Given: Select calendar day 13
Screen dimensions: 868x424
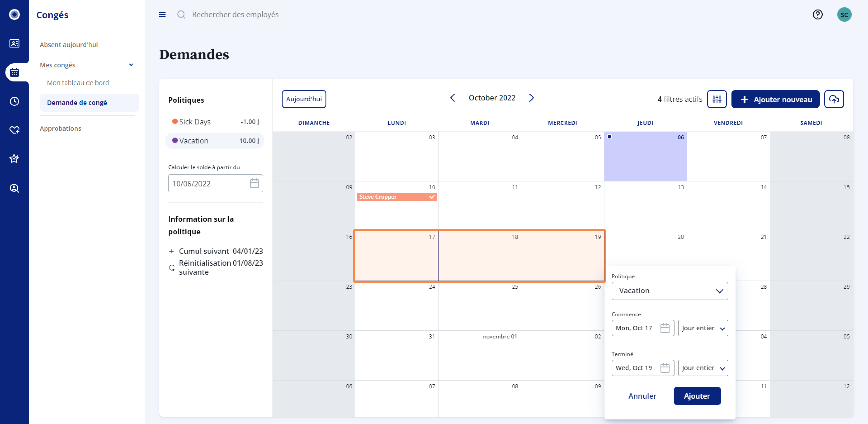Looking at the screenshot, I should coord(645,206).
